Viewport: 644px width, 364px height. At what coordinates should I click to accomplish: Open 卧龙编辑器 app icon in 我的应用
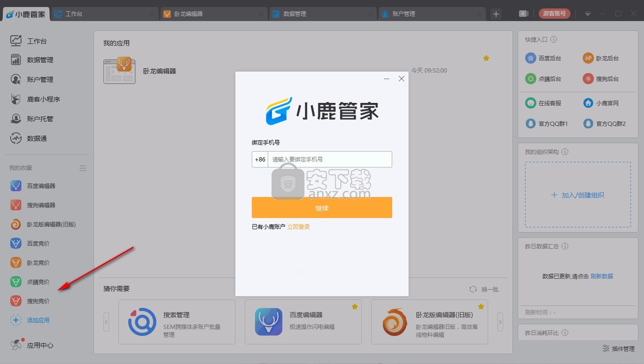(119, 71)
